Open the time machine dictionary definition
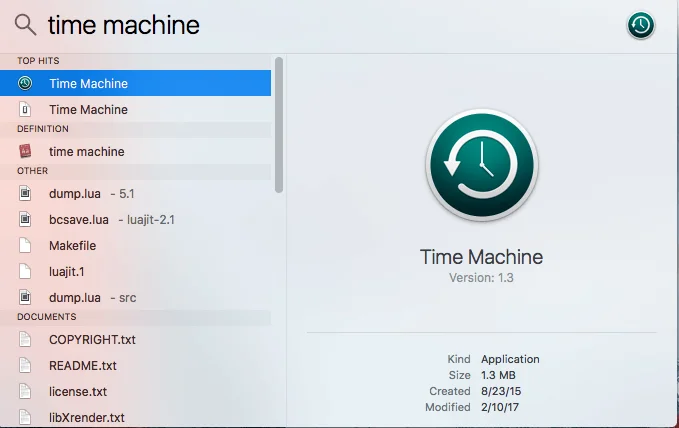 pos(86,152)
